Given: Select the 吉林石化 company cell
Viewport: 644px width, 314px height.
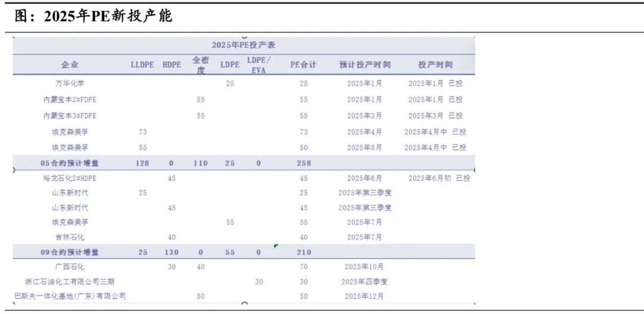Looking at the screenshot, I should coord(70,237).
